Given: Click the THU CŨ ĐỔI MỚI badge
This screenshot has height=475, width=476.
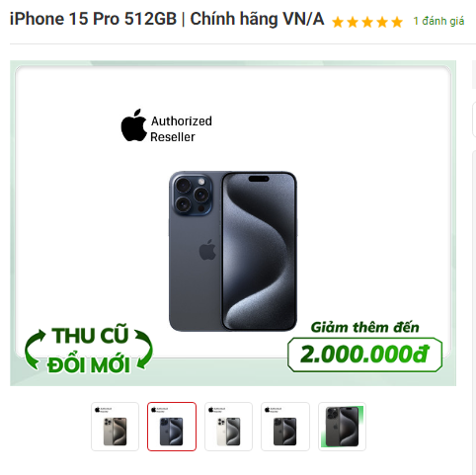Looking at the screenshot, I should coord(89,350).
